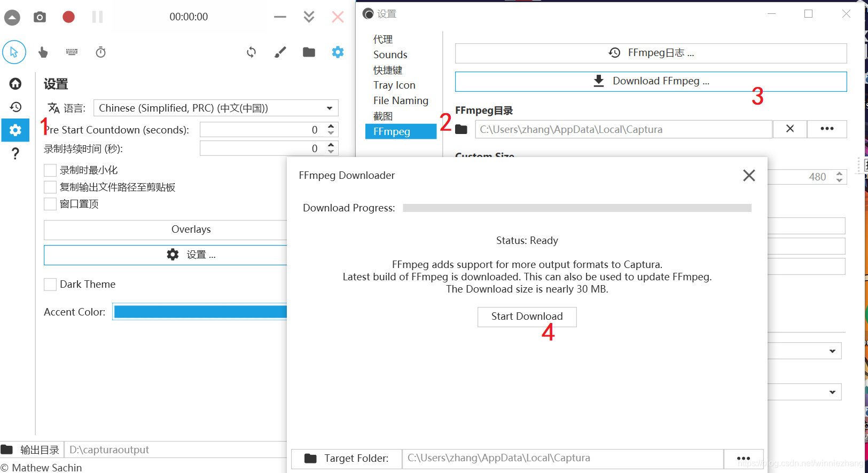
Task: Click the 输出目录 folder icon
Action: pos(7,450)
